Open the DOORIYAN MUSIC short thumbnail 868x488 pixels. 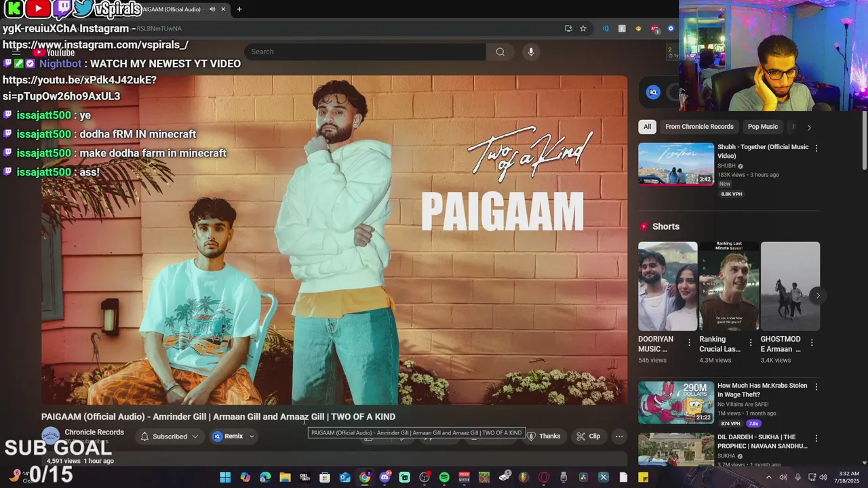tap(667, 286)
